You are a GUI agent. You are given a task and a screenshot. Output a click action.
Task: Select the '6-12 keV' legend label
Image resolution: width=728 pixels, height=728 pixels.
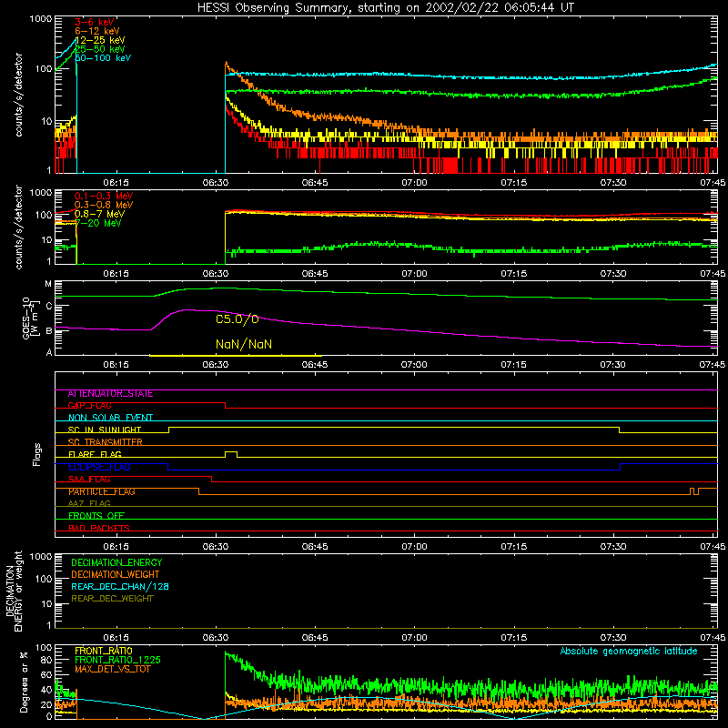(x=97, y=31)
